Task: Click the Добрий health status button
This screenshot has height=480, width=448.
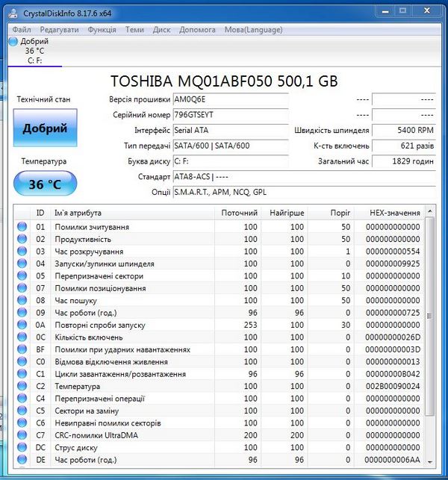Action: (x=45, y=128)
